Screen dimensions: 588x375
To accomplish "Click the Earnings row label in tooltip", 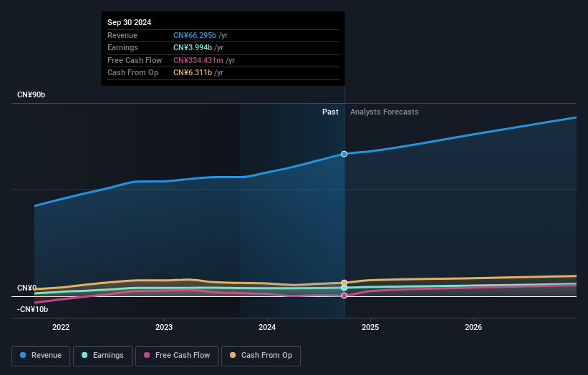I will 122,47.
